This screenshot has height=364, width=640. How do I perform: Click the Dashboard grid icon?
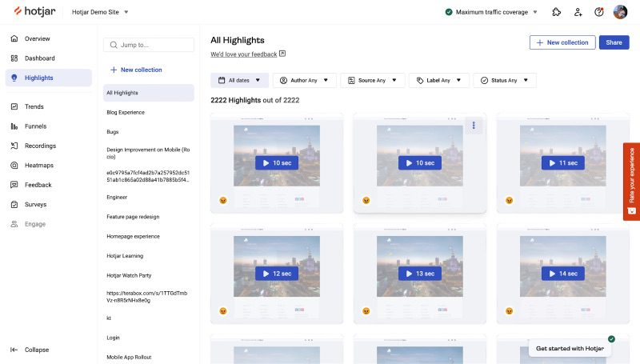14,58
